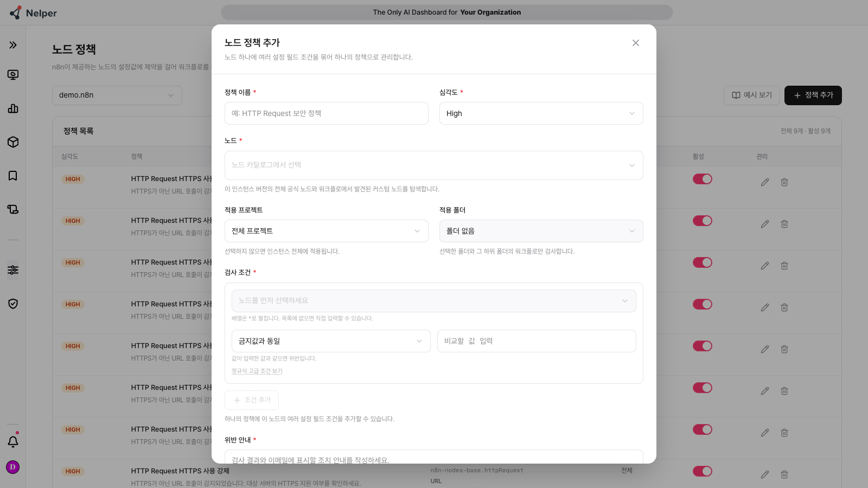Edit the first policy row pencil icon
The width and height of the screenshot is (868, 488).
pos(765,182)
